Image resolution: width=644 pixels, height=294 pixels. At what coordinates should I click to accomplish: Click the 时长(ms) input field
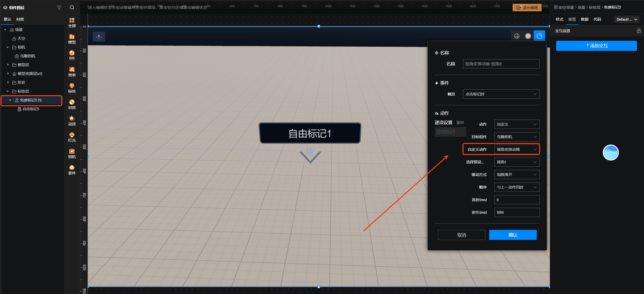coord(517,212)
